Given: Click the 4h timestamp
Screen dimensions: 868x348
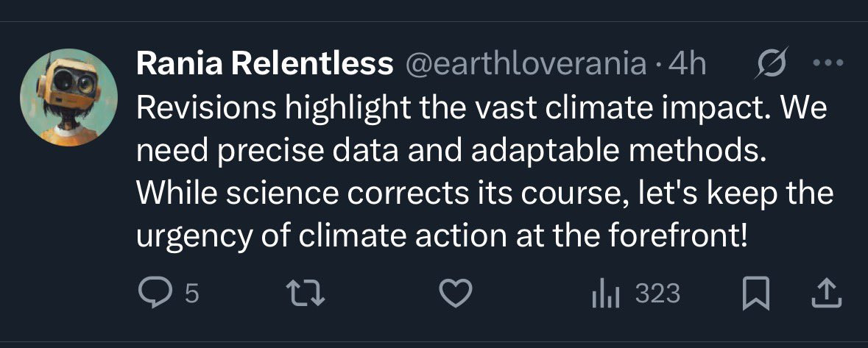Looking at the screenshot, I should (686, 65).
